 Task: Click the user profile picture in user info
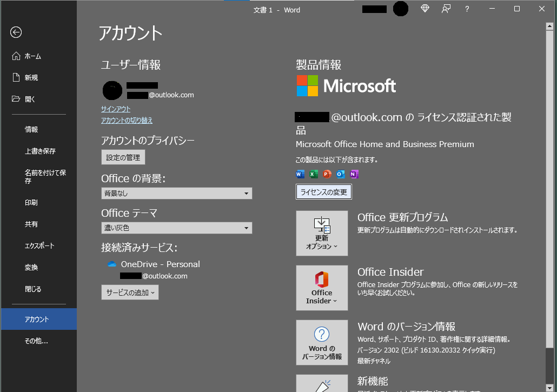(112, 90)
